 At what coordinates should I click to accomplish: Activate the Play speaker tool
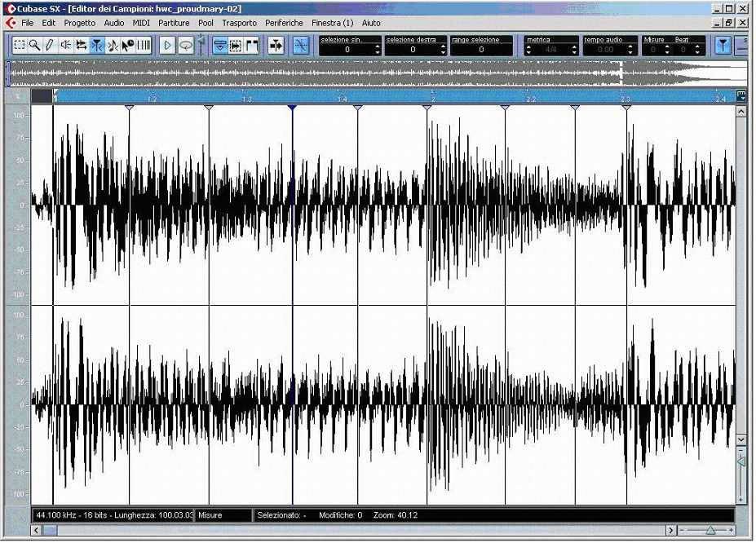[66, 46]
